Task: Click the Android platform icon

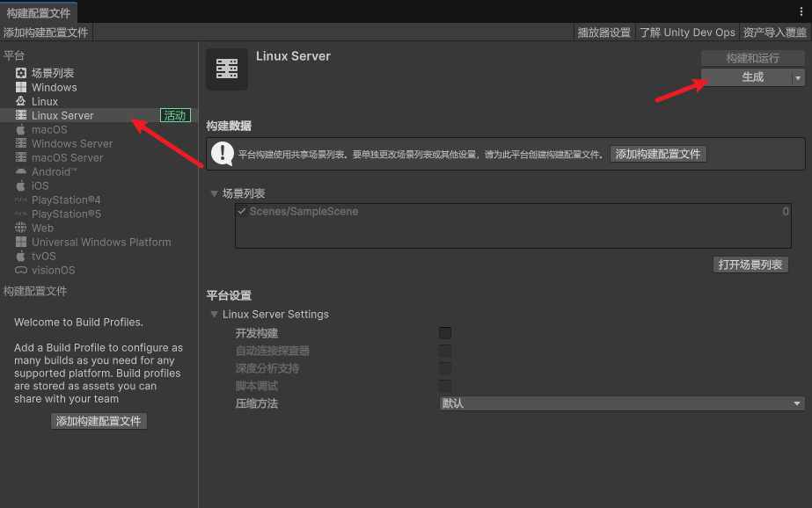Action: pyautogui.click(x=21, y=171)
